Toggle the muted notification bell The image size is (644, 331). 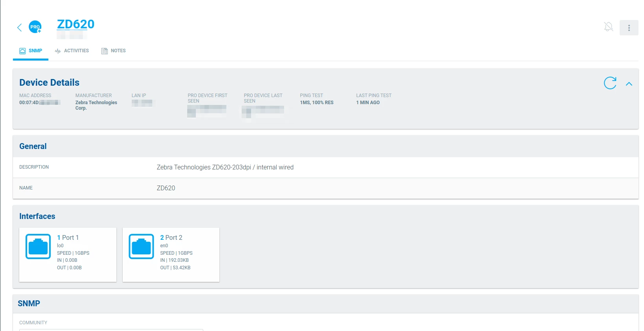608,27
